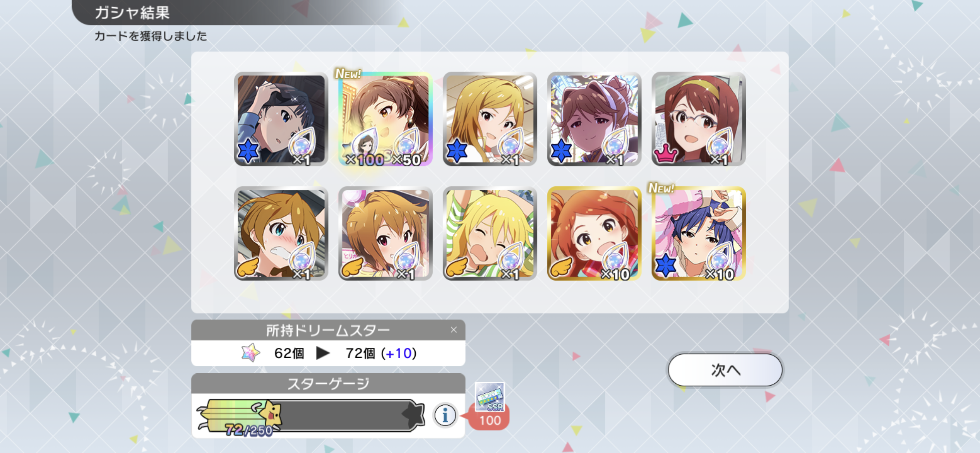
Task: Open the blushing angry girl card
Action: pyautogui.click(x=281, y=233)
